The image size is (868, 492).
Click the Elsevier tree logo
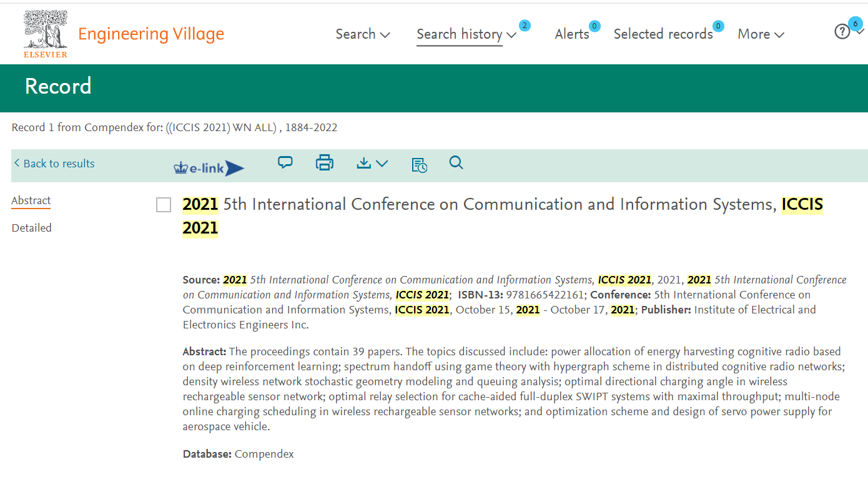coord(46,34)
